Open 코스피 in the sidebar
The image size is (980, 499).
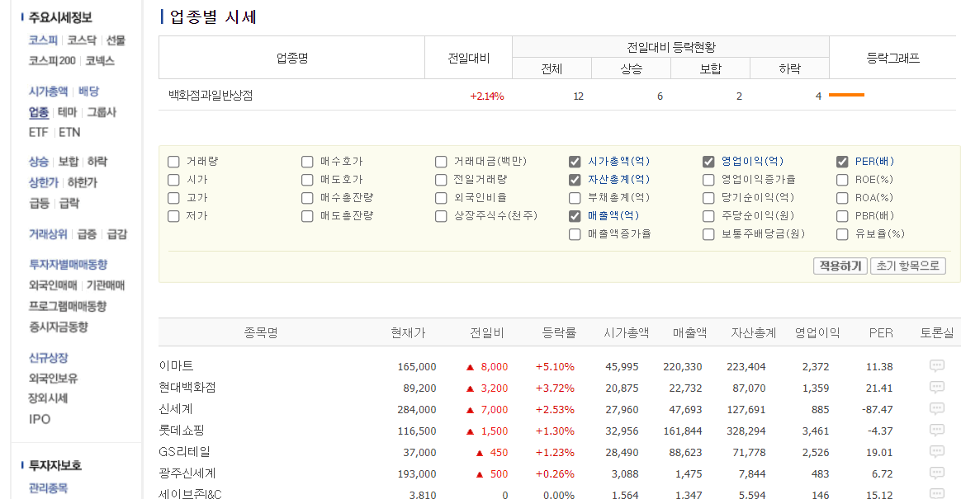tap(43, 40)
